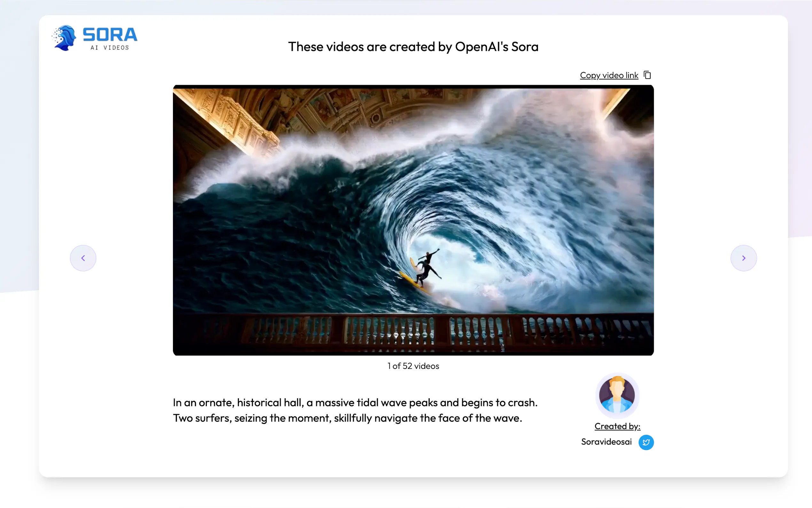Click the Soravideosai creator name
Screen dimensions: 812x508
606,442
